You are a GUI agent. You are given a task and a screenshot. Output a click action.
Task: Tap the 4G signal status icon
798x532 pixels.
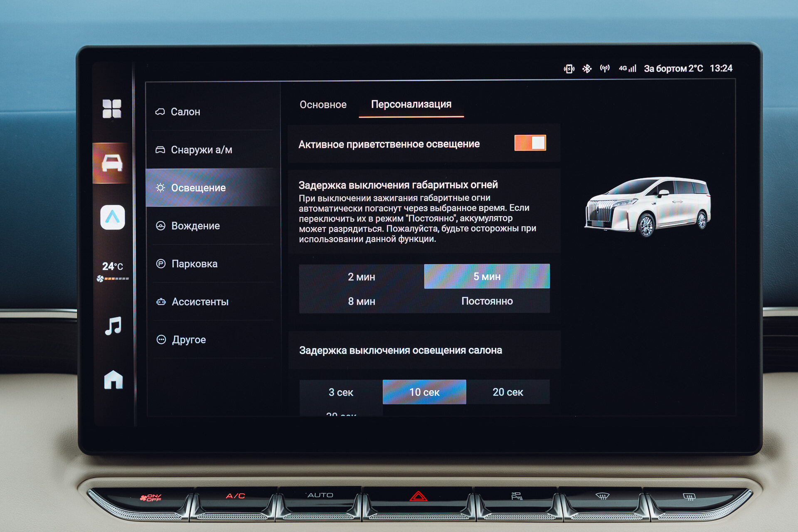pos(627,69)
